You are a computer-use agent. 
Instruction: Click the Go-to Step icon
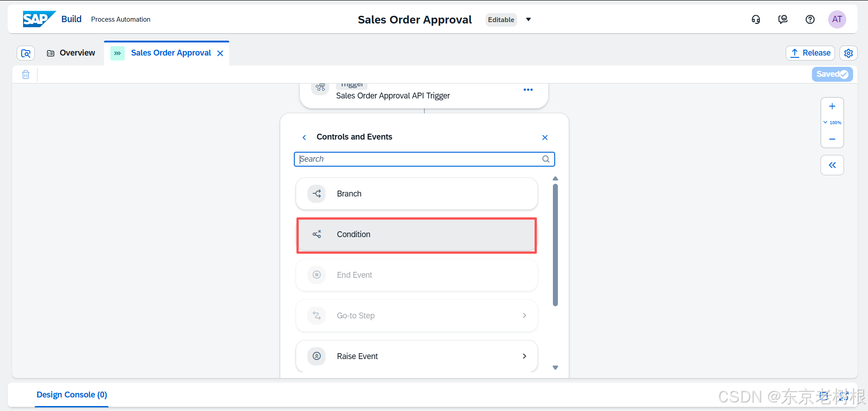point(316,316)
